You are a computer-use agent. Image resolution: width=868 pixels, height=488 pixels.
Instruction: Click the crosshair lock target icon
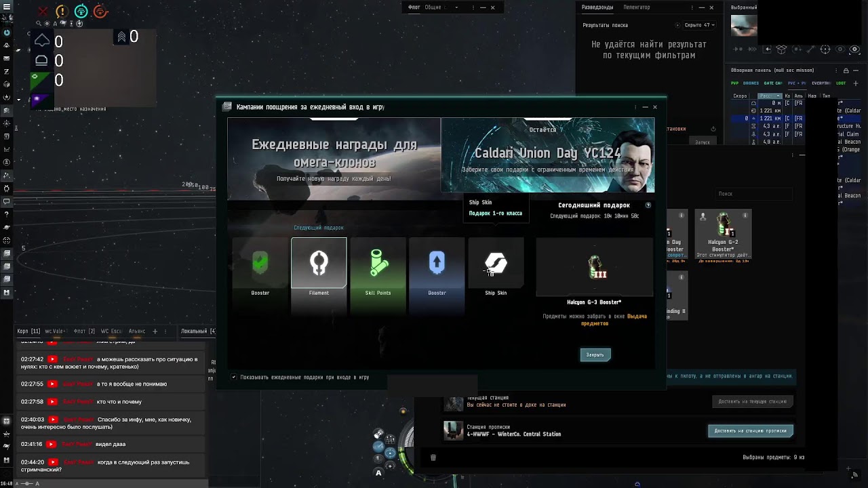pyautogui.click(x=825, y=49)
